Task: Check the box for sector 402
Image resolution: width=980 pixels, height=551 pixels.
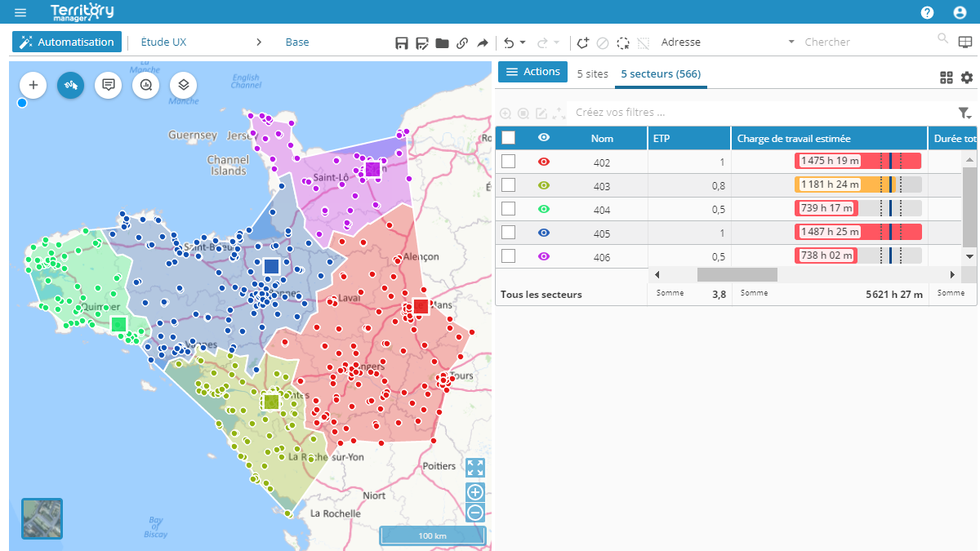Action: point(508,162)
